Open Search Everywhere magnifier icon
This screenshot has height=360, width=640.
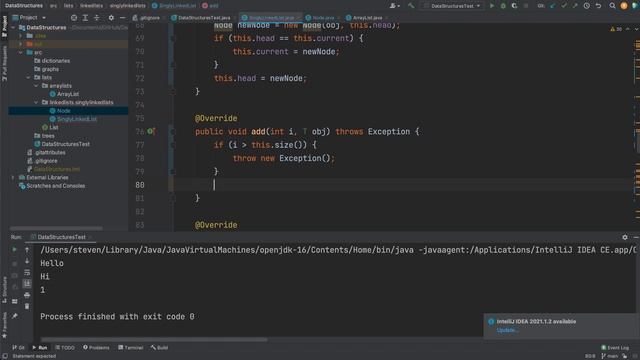(x=613, y=6)
